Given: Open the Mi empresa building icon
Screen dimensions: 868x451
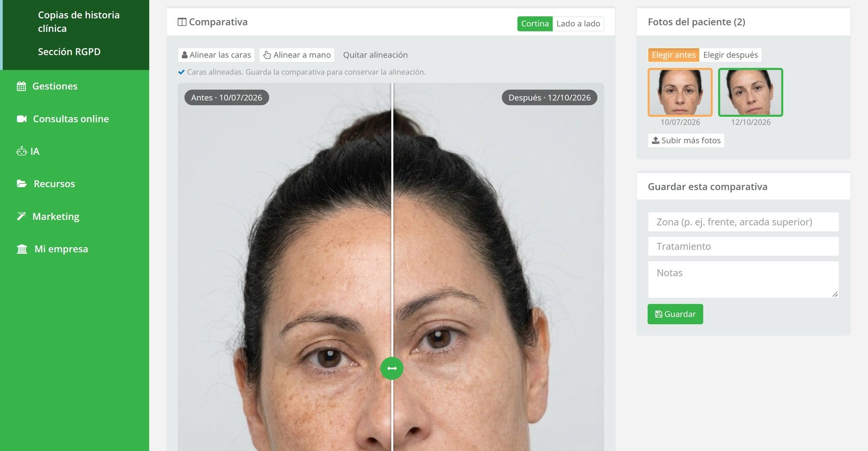Looking at the screenshot, I should pos(22,249).
